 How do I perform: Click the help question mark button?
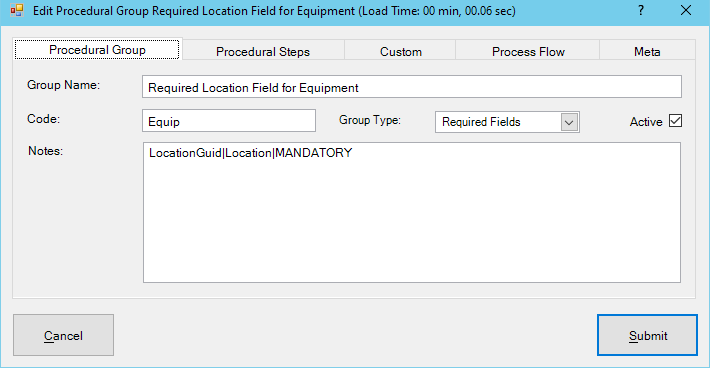tap(641, 10)
